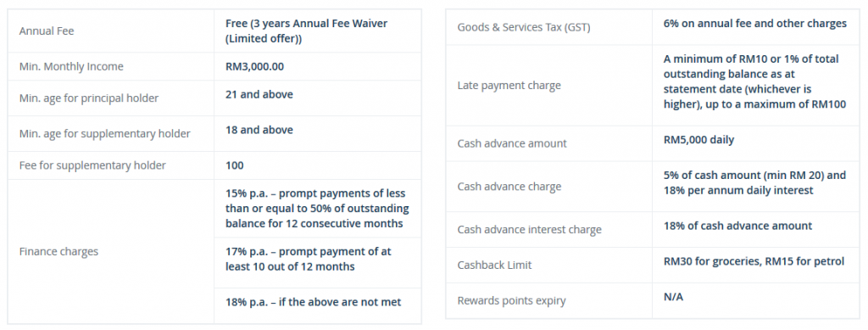Select the 18 and above value
Image resolution: width=868 pixels, height=330 pixels.
pos(259,130)
